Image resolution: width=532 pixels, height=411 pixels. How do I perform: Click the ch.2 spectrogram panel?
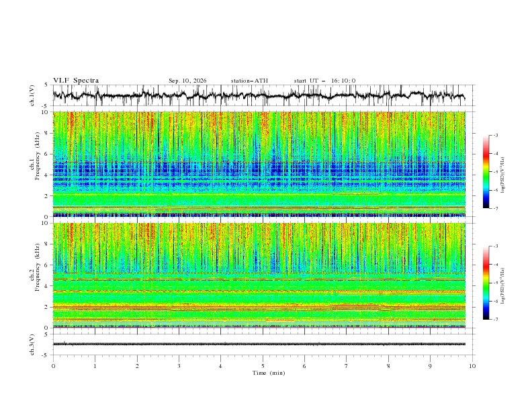259,275
